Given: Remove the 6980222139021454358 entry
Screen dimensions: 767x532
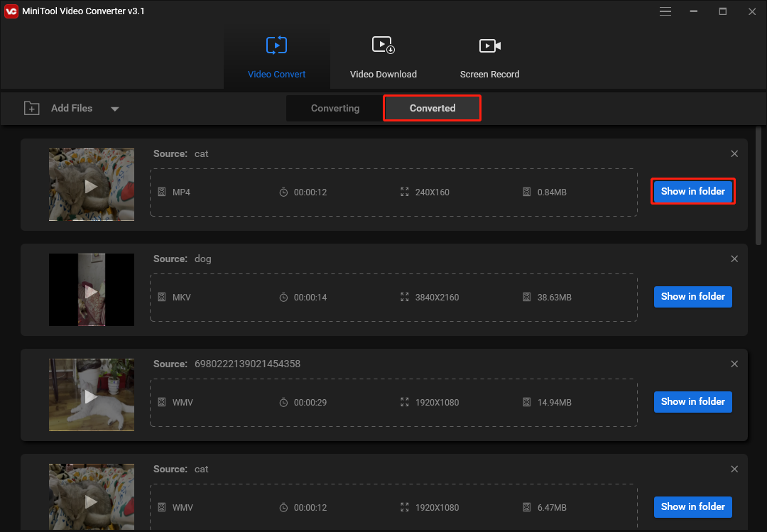Looking at the screenshot, I should [734, 364].
